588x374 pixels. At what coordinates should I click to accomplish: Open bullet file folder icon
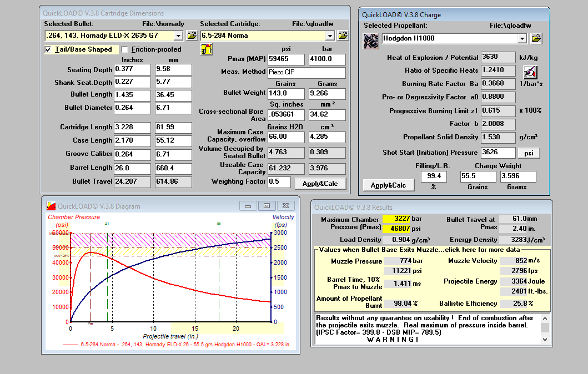192,36
